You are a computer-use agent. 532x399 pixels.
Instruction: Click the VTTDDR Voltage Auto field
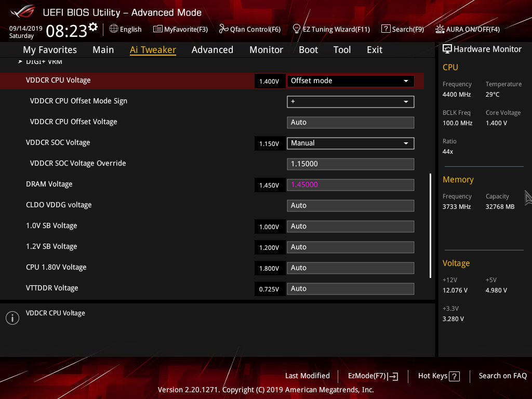(351, 289)
